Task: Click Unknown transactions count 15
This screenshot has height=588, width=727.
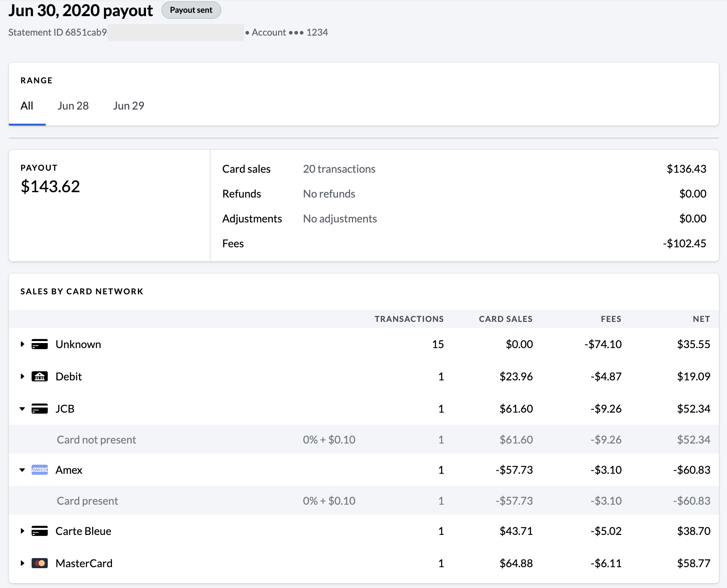Action: [x=438, y=344]
